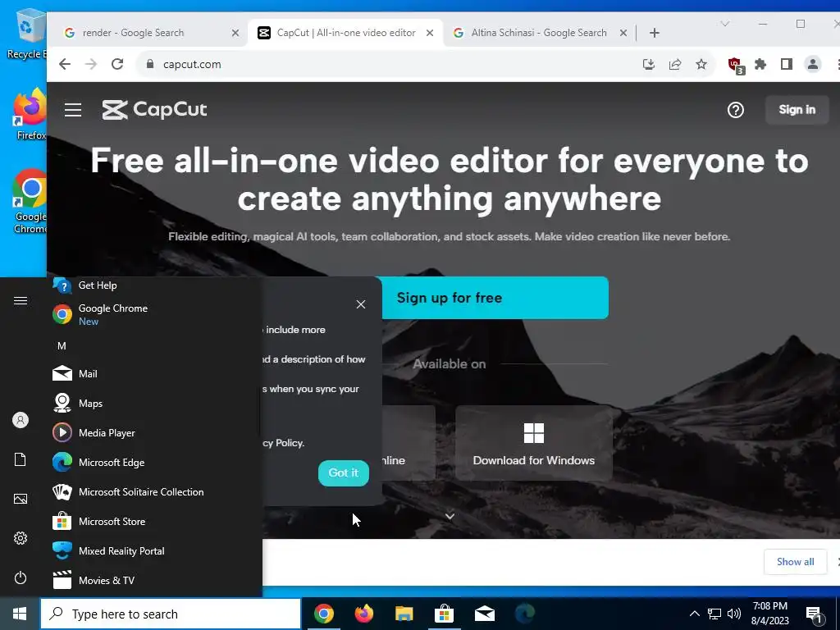Image resolution: width=840 pixels, height=630 pixels.
Task: Open the Chrome profile avatar
Action: pyautogui.click(x=813, y=64)
